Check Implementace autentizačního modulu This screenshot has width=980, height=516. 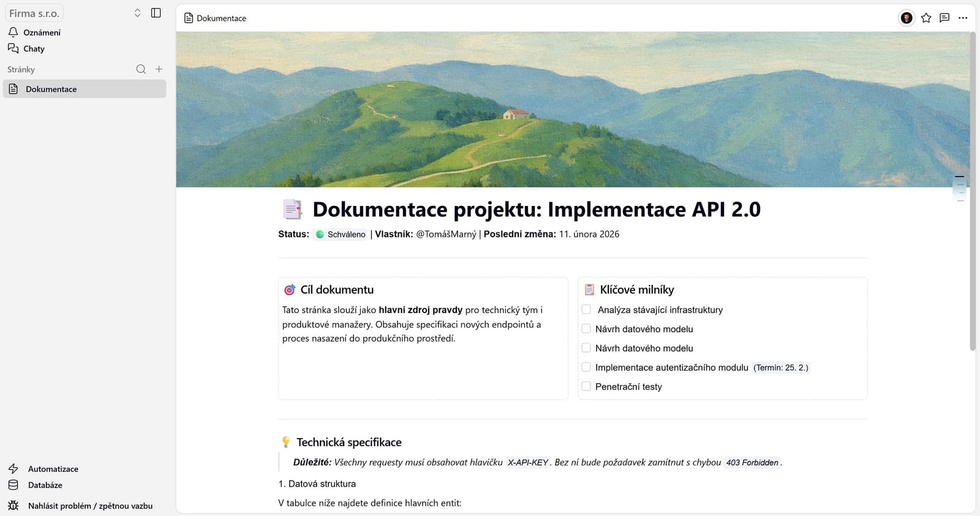pyautogui.click(x=586, y=367)
